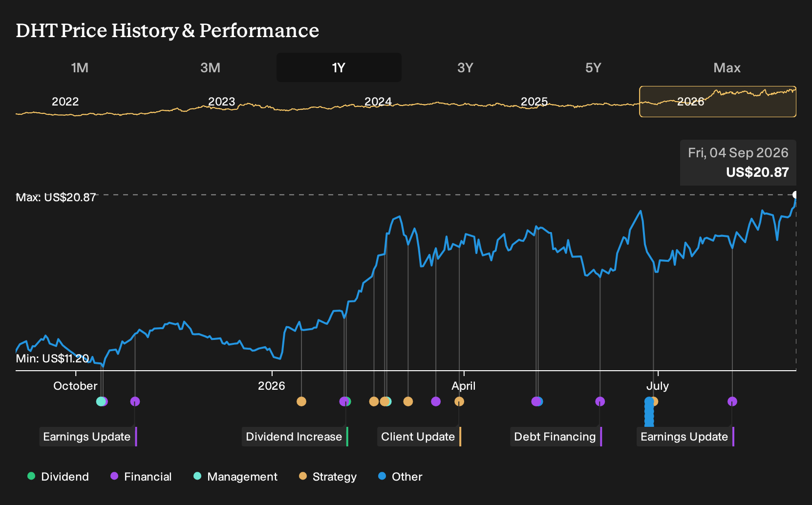The height and width of the screenshot is (505, 812).
Task: Toggle the Management legend entry
Action: pyautogui.click(x=235, y=477)
